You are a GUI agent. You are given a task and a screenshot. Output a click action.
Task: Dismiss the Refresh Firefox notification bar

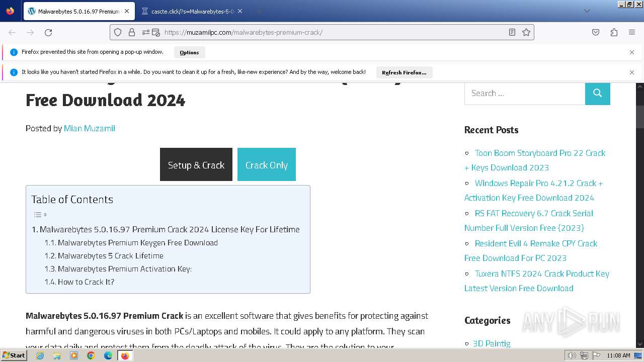pyautogui.click(x=632, y=72)
